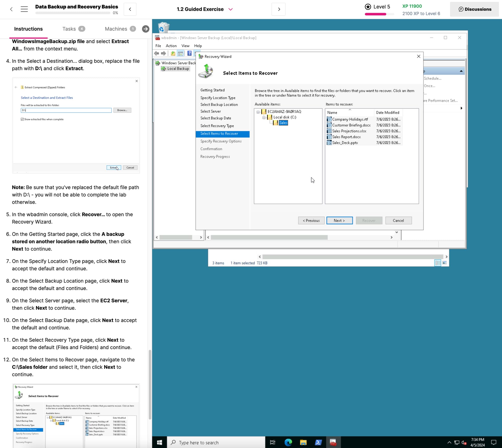
Task: Click the Task View taskbar icon
Action: tap(272, 443)
